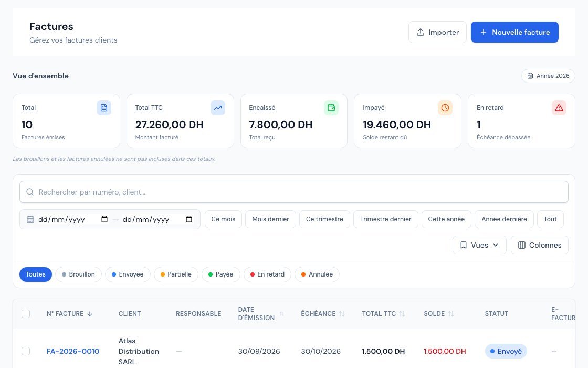Screen dimensions: 588x368
Task: Filter invoices by En retard status
Action: [267, 274]
